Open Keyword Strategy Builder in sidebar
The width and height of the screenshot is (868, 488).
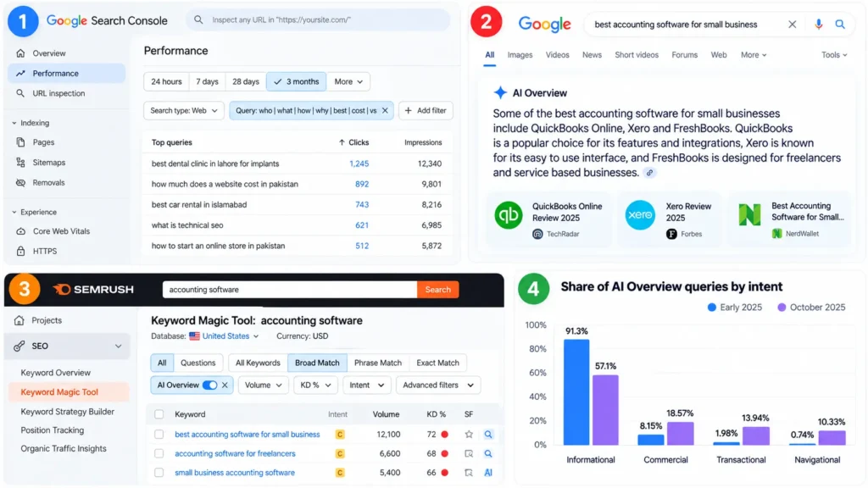coord(68,412)
